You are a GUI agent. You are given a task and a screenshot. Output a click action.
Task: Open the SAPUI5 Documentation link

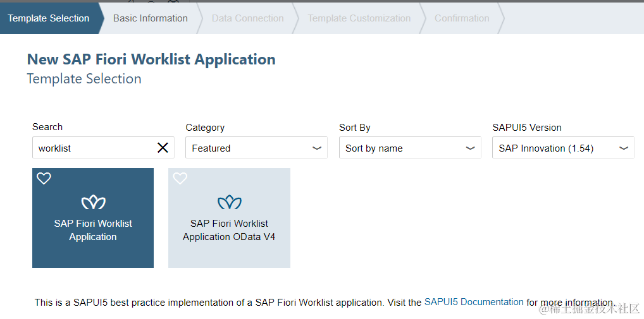(x=474, y=302)
